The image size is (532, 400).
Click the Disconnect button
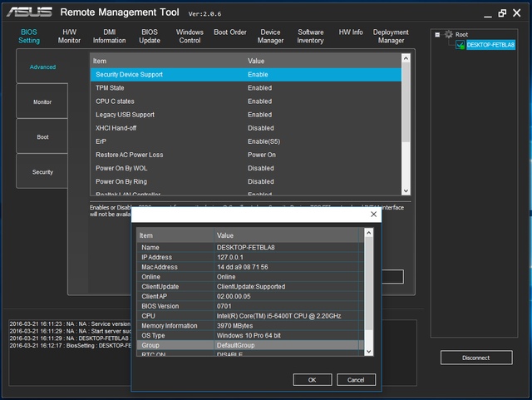476,358
